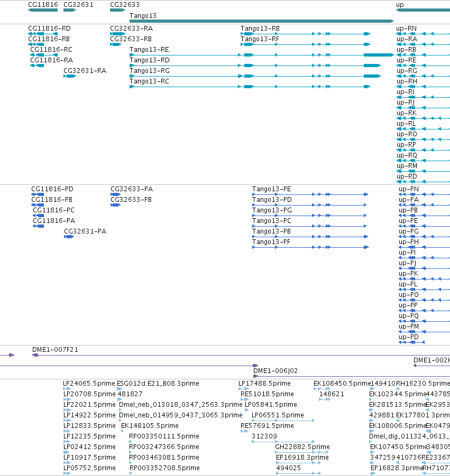Select protein up-PN
The height and width of the screenshot is (476, 450).
coord(409,189)
